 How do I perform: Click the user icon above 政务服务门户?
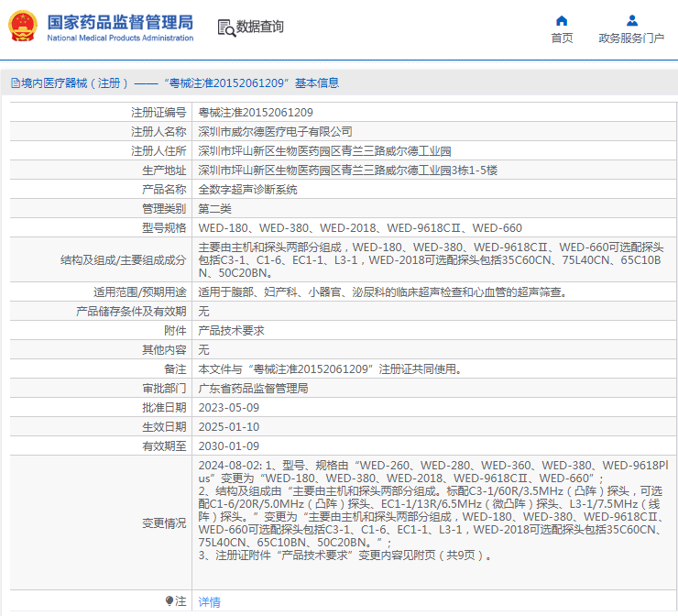pyautogui.click(x=632, y=20)
